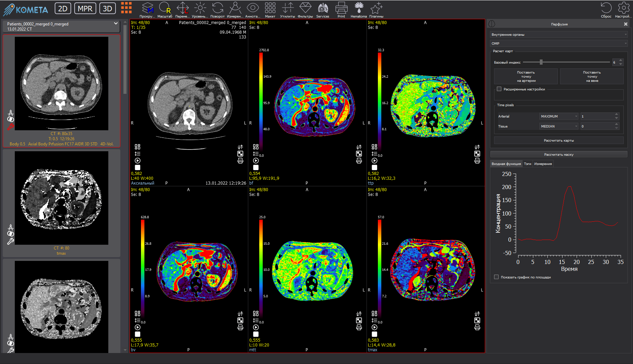The image size is (633, 364).
Task: Click print icon in the ttp viewport
Action: tap(477, 161)
